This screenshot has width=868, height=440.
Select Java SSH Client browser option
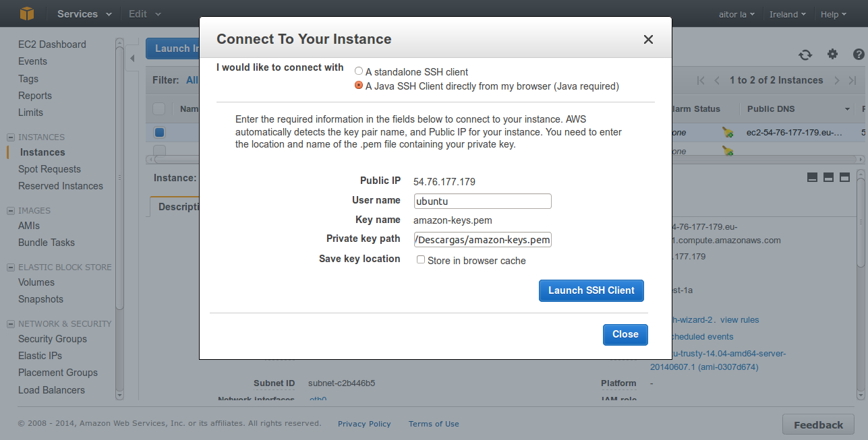[359, 86]
